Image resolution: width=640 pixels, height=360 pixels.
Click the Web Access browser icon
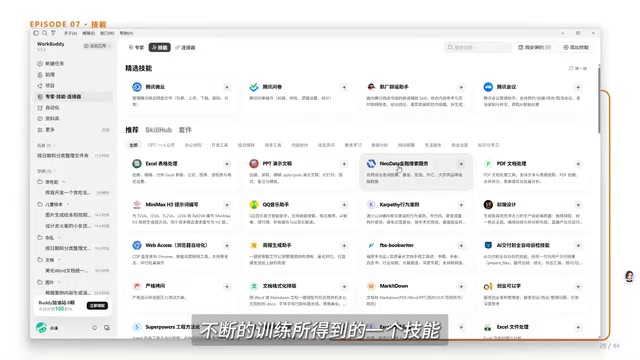[137, 245]
